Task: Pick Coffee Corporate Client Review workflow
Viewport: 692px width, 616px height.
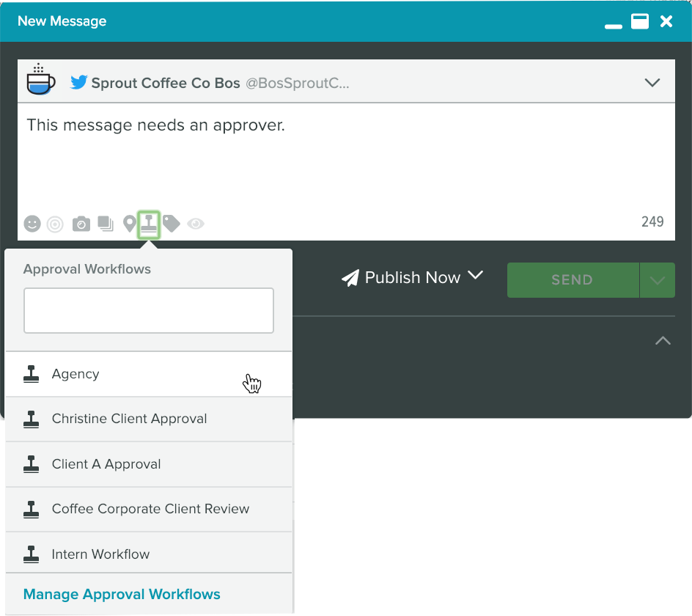Action: tap(149, 509)
